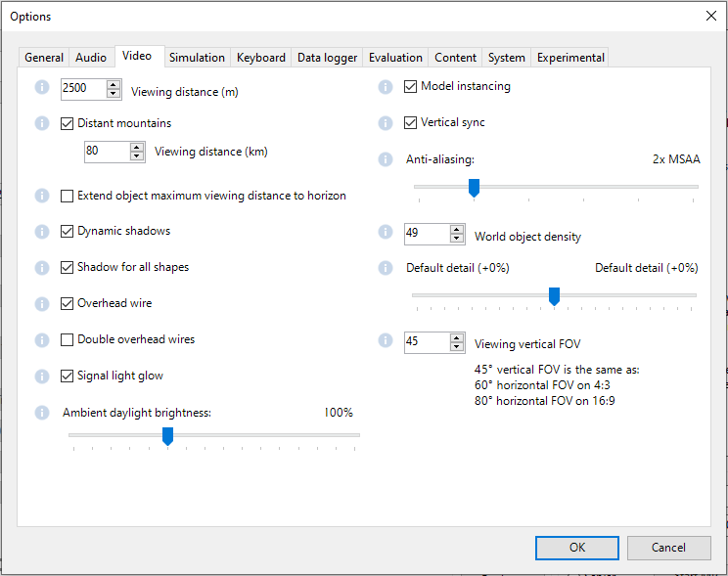Click info icon beside World object density
Screen dimensions: 728x576
coord(386,232)
